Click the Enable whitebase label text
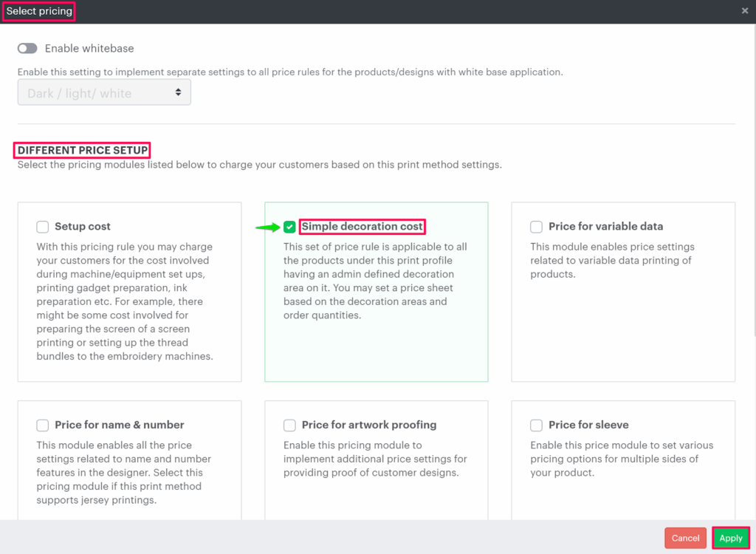The height and width of the screenshot is (554, 756). click(x=89, y=49)
